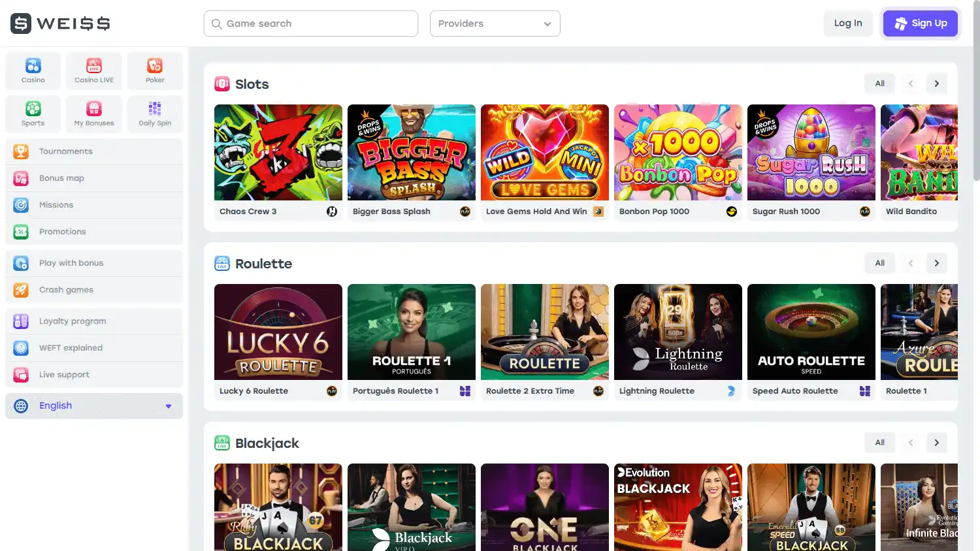Click the Promotions icon
980x551 pixels.
coord(21,232)
